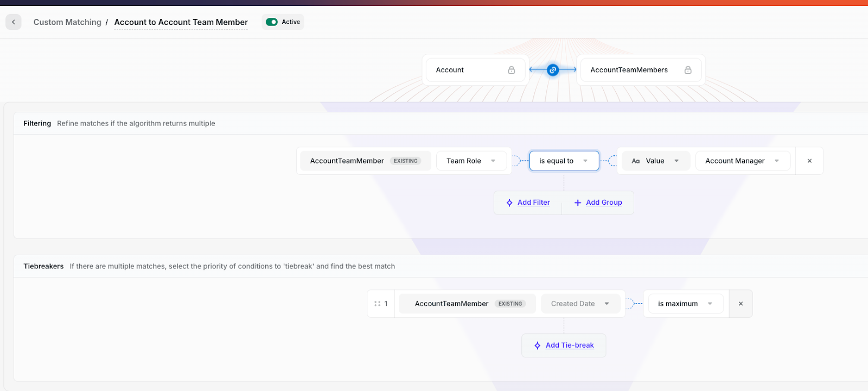Viewport: 868px width, 391px height.
Task: Click the tiebreaker drag handle icon
Action: pyautogui.click(x=378, y=304)
